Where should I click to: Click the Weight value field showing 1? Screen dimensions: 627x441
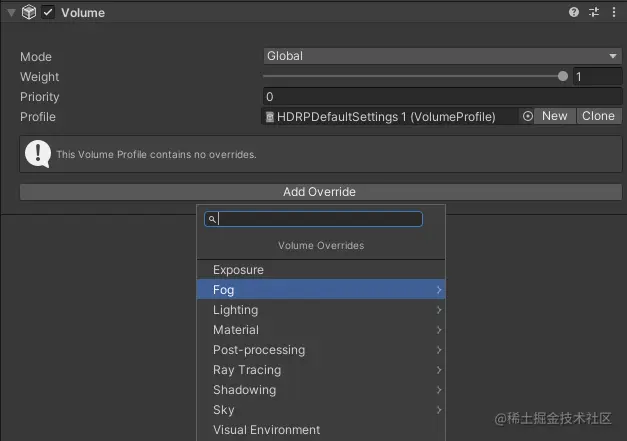(x=597, y=76)
